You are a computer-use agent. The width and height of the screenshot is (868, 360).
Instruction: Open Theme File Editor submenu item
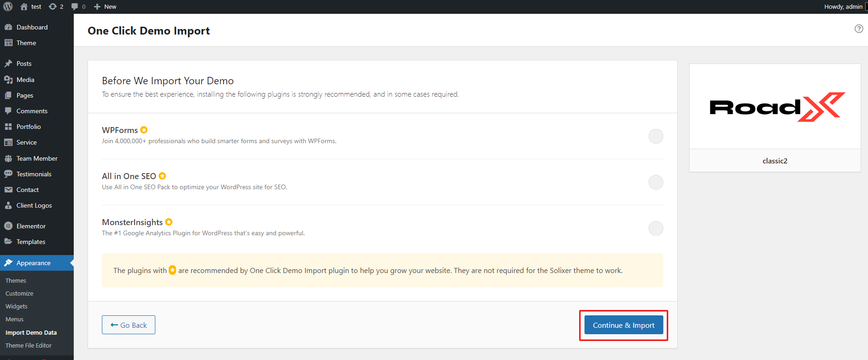(29, 345)
